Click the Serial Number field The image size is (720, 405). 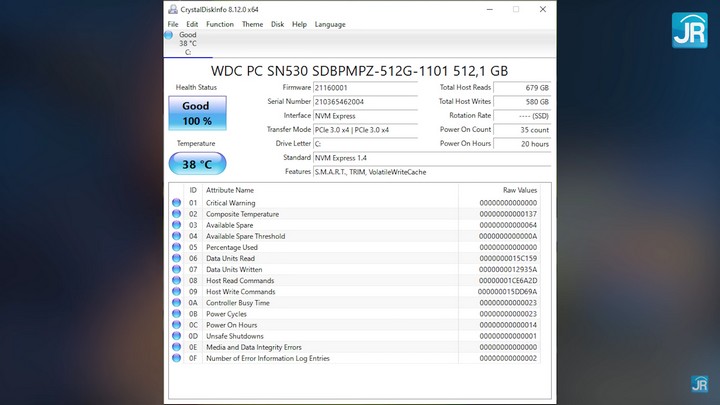(x=365, y=102)
